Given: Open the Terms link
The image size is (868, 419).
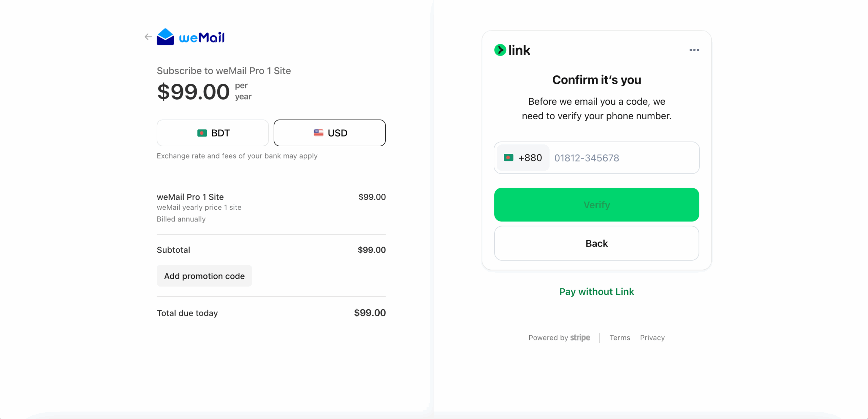Looking at the screenshot, I should click(x=619, y=338).
